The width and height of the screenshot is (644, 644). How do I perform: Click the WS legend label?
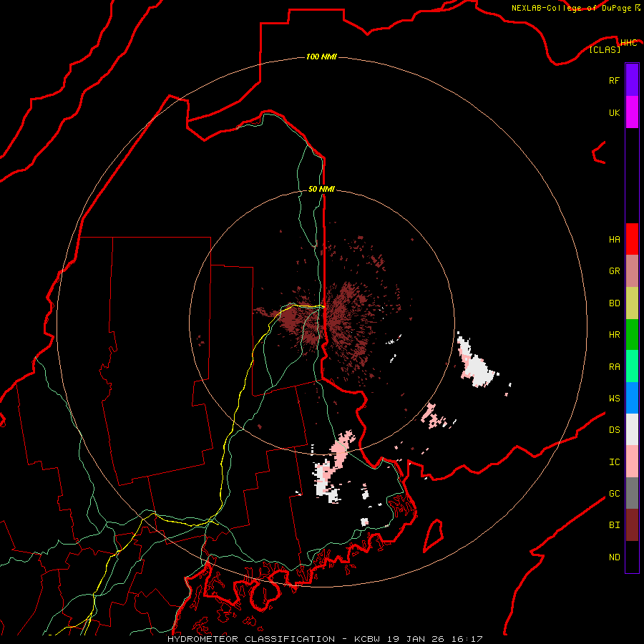pyautogui.click(x=614, y=399)
